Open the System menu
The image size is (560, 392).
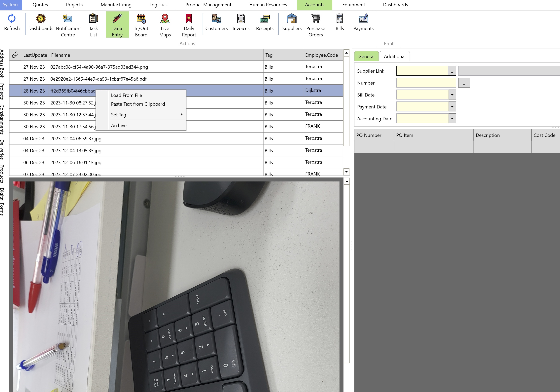11,5
